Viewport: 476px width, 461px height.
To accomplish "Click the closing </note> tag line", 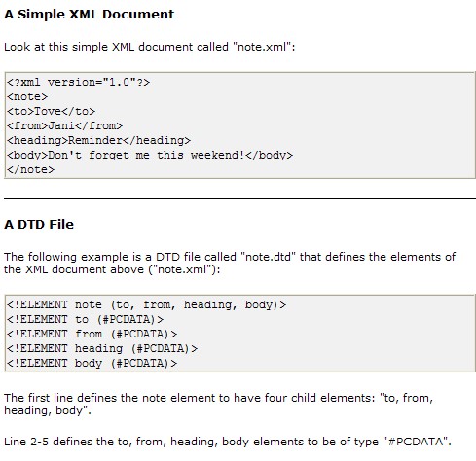I will (30, 169).
